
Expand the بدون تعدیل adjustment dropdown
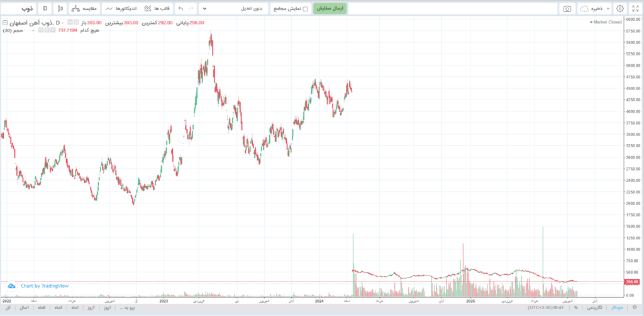point(237,9)
